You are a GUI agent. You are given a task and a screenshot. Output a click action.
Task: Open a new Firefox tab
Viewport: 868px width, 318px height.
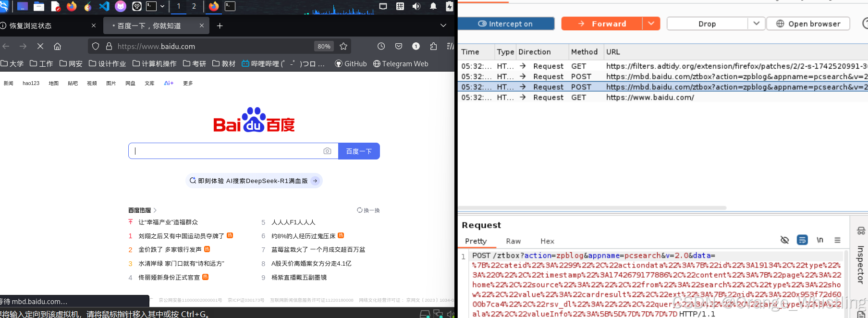(x=220, y=25)
